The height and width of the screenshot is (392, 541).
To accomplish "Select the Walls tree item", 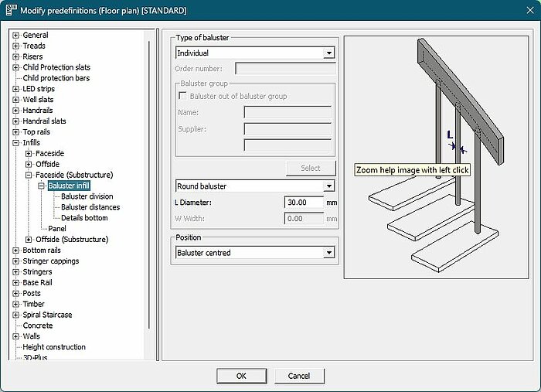I will (31, 336).
